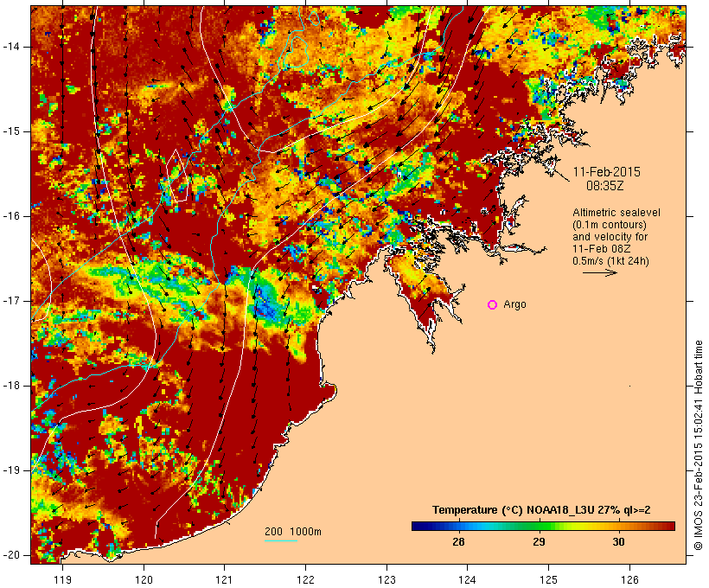Click the colorbar tick label '28'
The height and width of the screenshot is (588, 709).
458,542
